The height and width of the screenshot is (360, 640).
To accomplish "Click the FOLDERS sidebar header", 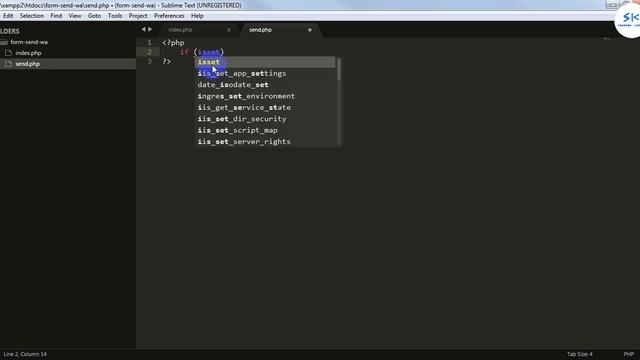I will tap(10, 31).
